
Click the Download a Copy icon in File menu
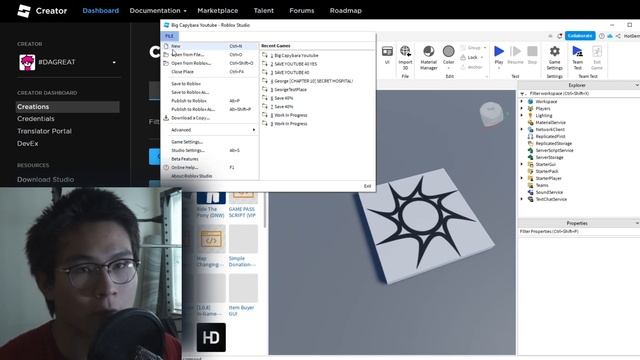[166, 118]
